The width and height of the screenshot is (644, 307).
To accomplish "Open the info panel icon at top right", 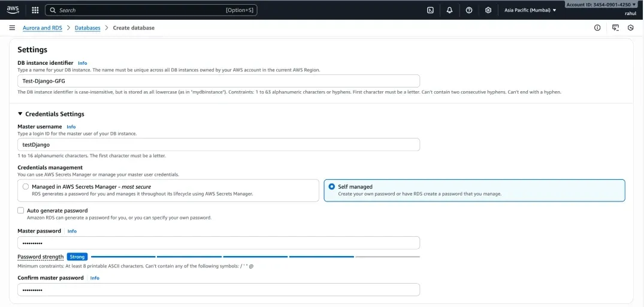I will click(x=597, y=28).
